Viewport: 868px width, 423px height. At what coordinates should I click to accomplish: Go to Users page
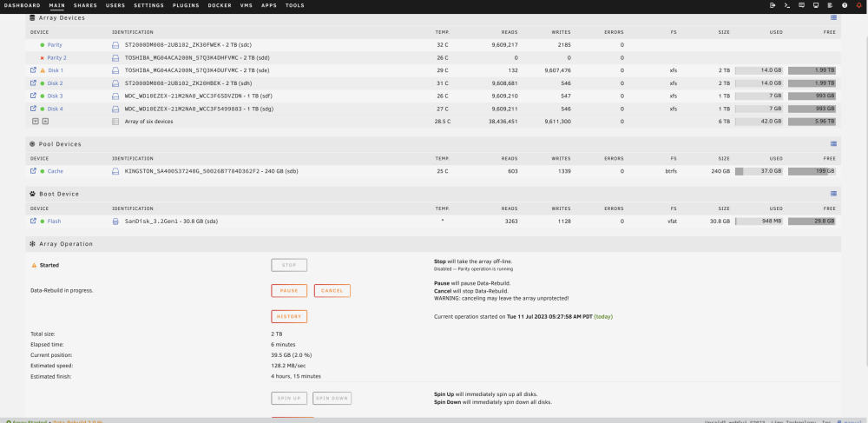point(115,5)
